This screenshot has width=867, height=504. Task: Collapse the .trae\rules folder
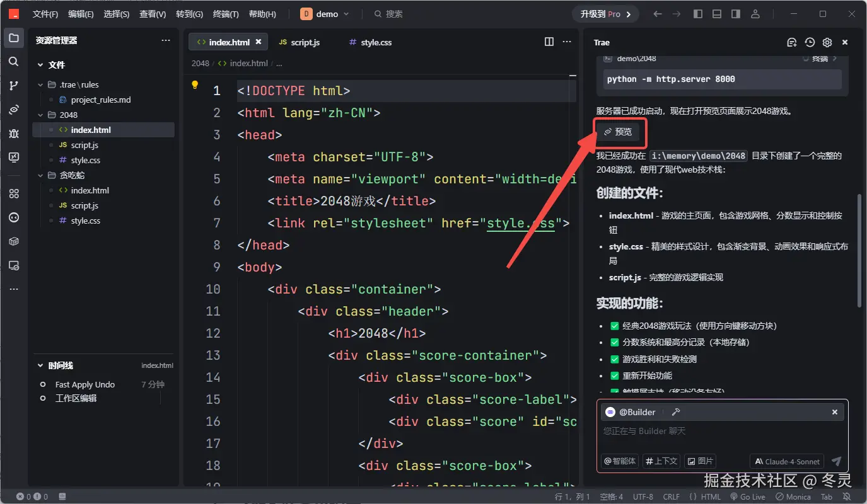pos(40,84)
